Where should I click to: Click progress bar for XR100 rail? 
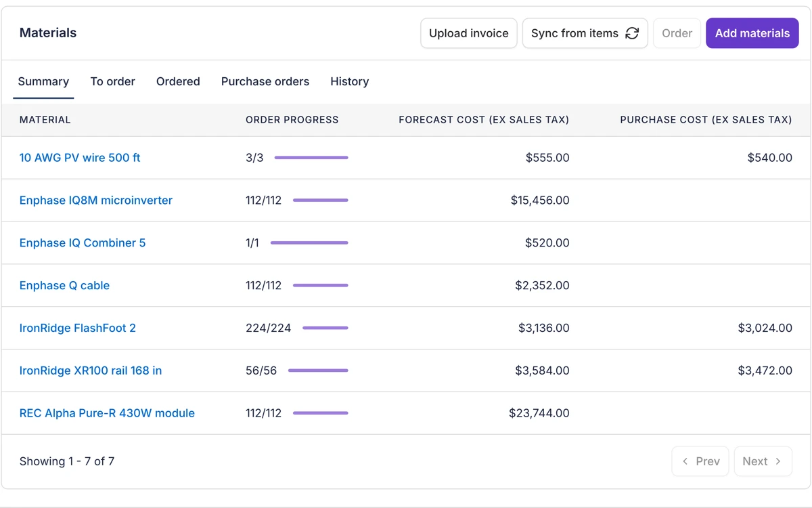click(318, 371)
